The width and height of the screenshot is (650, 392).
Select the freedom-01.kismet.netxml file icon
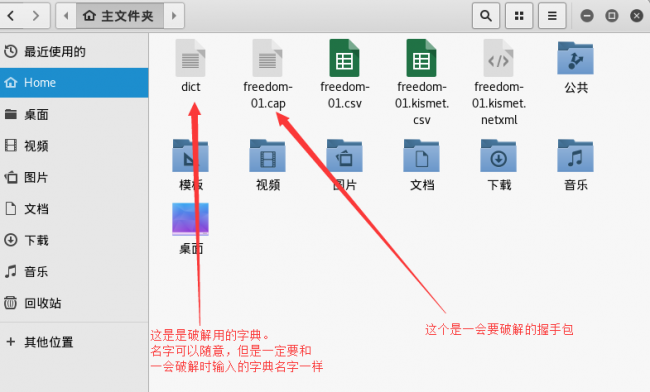pyautogui.click(x=499, y=58)
